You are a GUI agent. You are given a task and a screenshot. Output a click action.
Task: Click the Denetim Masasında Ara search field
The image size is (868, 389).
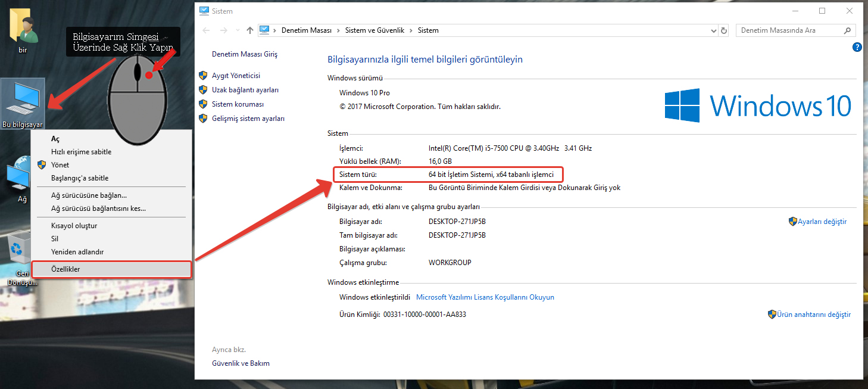tap(786, 30)
